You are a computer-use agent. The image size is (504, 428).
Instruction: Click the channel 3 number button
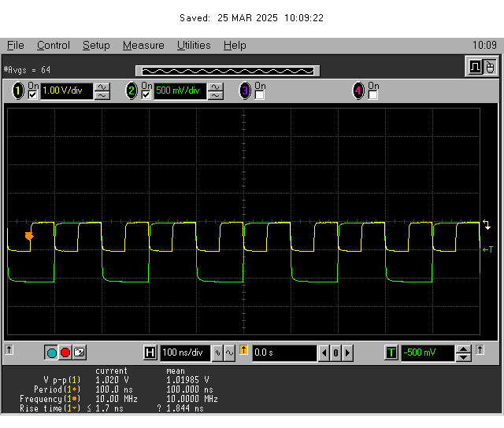[x=245, y=91]
